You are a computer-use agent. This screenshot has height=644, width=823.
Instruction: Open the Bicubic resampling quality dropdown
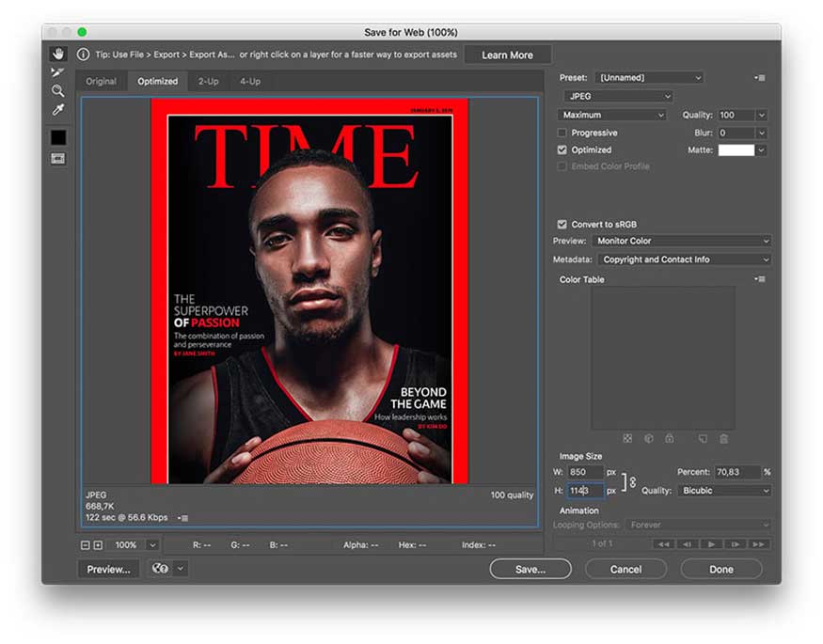tap(724, 491)
